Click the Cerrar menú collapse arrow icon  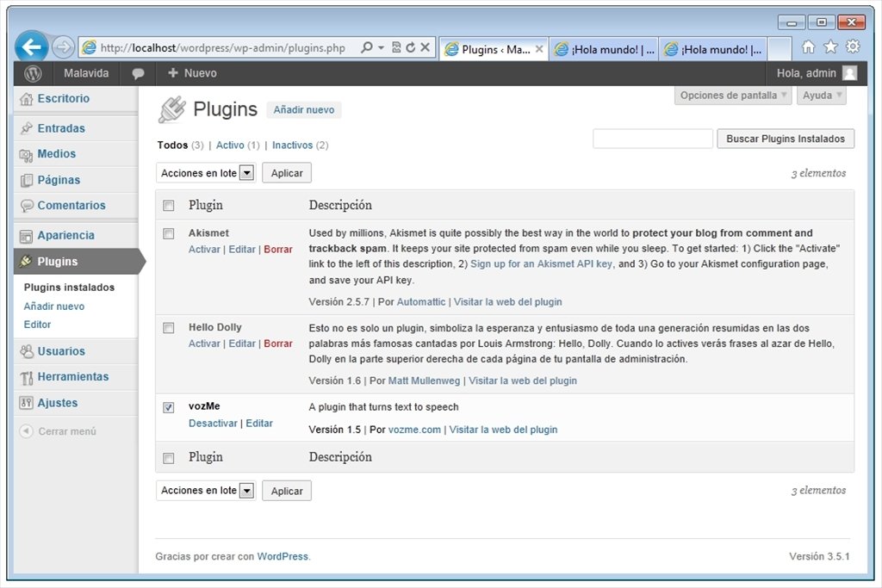tap(26, 431)
